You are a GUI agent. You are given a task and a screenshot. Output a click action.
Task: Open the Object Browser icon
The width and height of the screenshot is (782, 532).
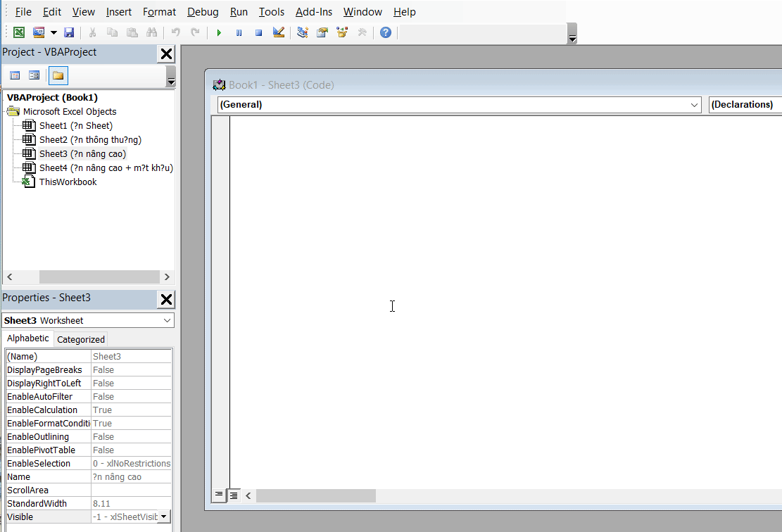point(342,32)
